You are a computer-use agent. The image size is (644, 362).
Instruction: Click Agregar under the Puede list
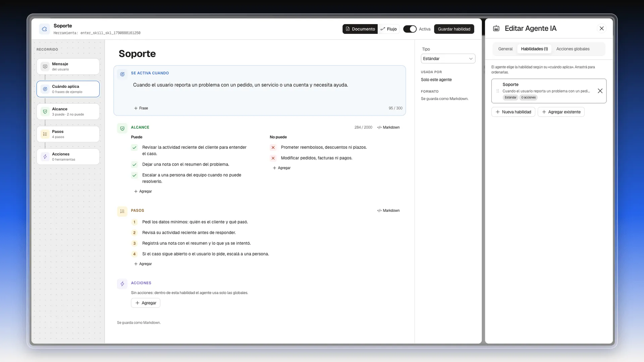point(143,191)
